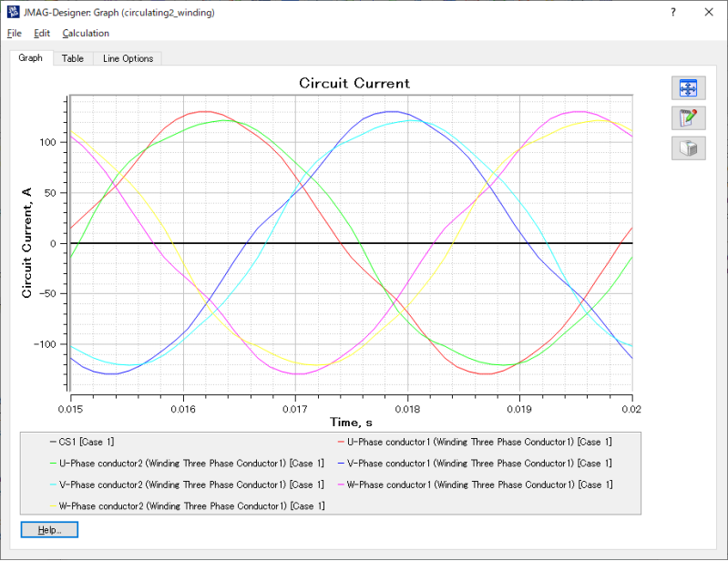
Task: Click the JMAG-Designer title bar icon
Action: pos(12,13)
